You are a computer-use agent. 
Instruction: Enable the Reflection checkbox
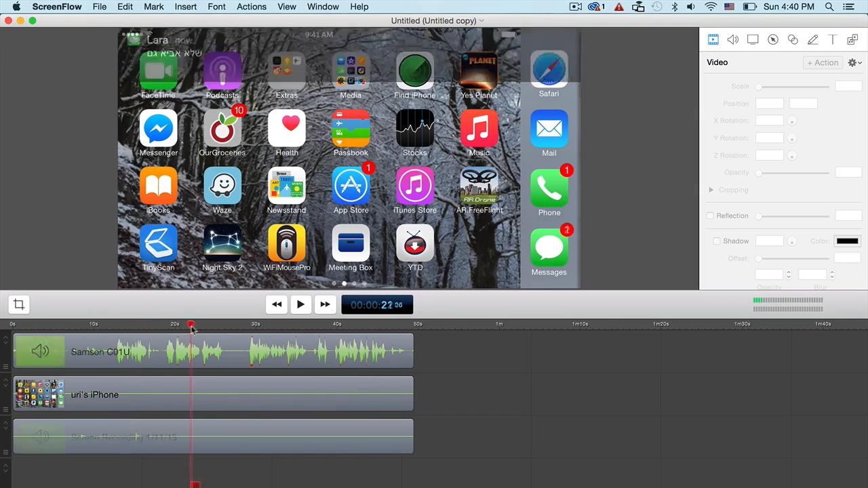coord(710,216)
